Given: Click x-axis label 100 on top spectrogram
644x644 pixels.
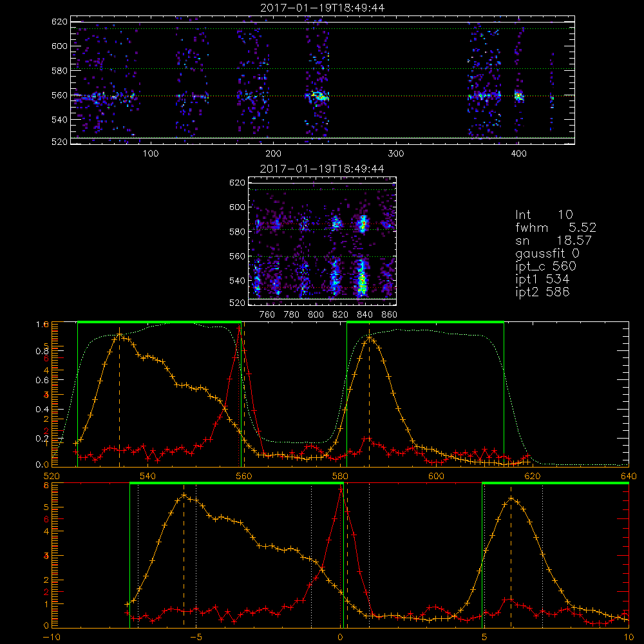Looking at the screenshot, I should (x=151, y=154).
